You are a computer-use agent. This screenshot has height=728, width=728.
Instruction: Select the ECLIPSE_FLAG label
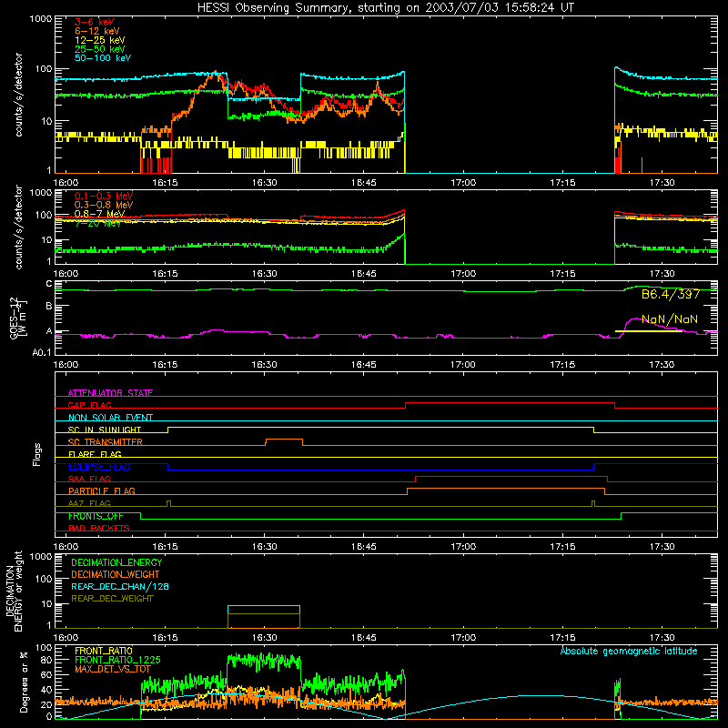click(99, 467)
